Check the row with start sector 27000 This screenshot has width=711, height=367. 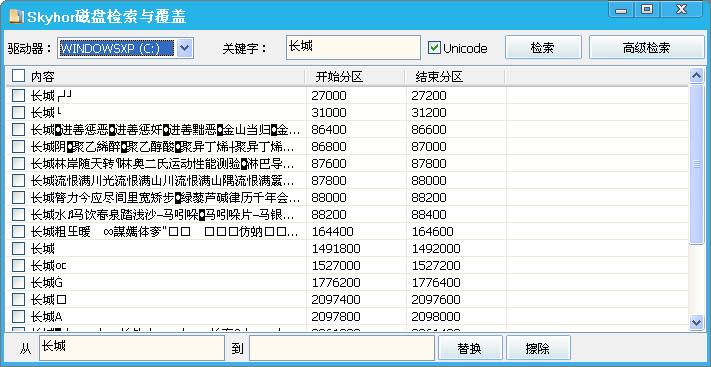click(x=18, y=95)
